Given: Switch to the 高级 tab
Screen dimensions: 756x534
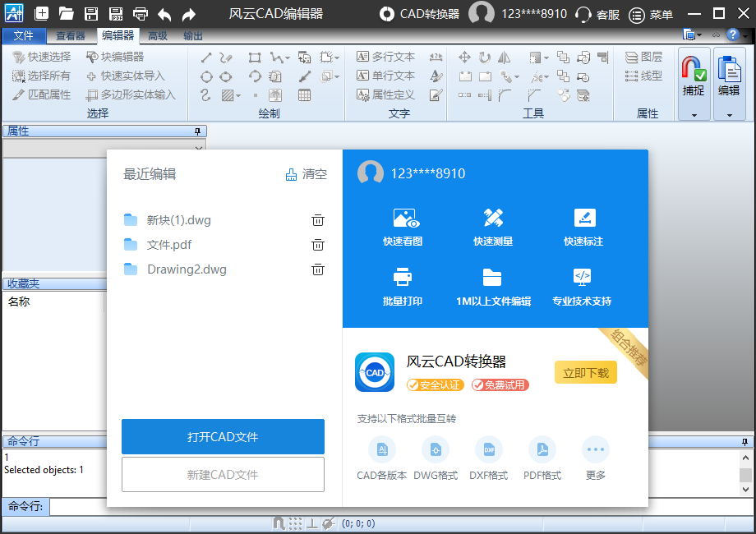Looking at the screenshot, I should (x=158, y=35).
